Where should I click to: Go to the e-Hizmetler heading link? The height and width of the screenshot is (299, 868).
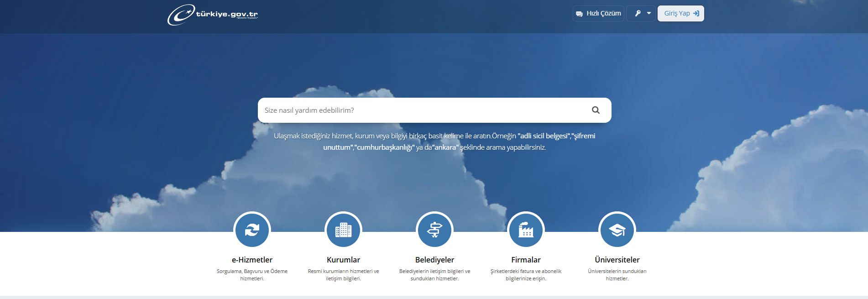pyautogui.click(x=252, y=260)
